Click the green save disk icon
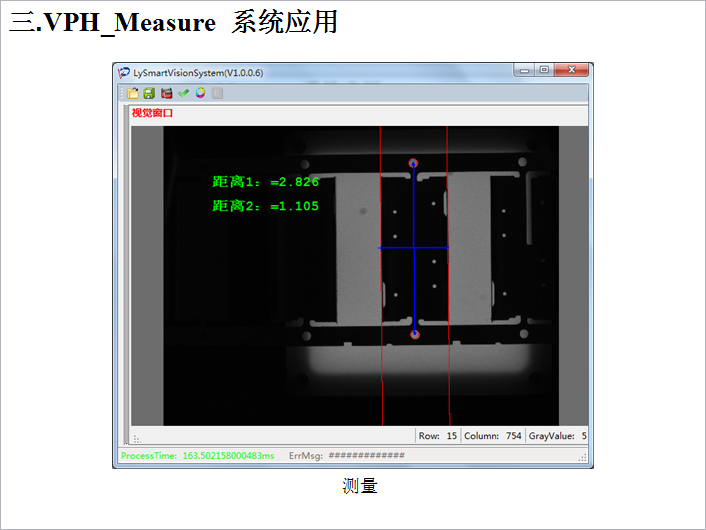Screen dimensions: 706x530 [149, 93]
